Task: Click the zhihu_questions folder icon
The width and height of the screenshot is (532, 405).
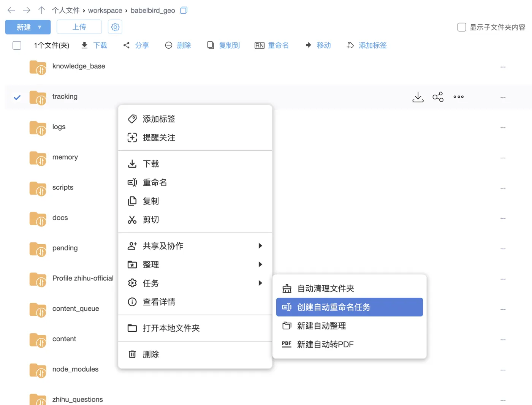Action: click(38, 399)
